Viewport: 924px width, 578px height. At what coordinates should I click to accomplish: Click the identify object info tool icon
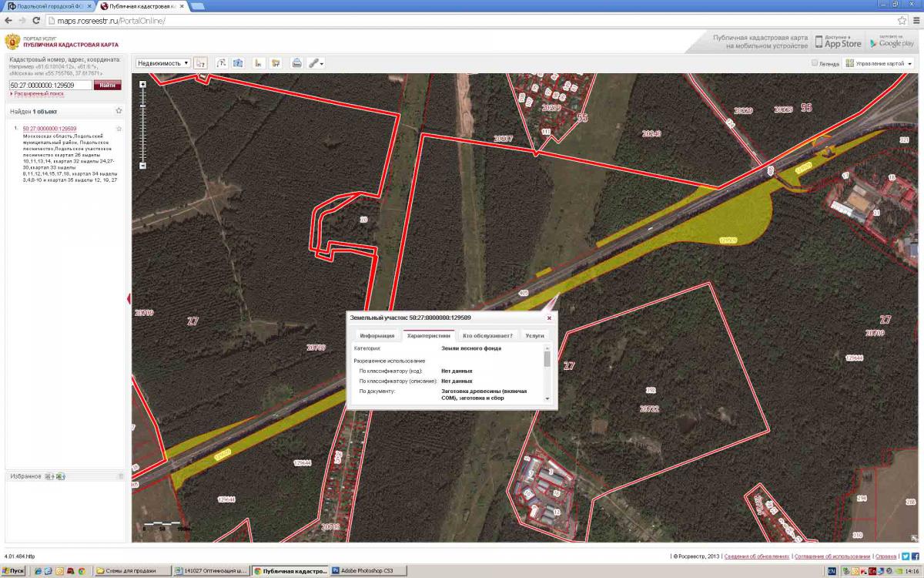pos(200,63)
